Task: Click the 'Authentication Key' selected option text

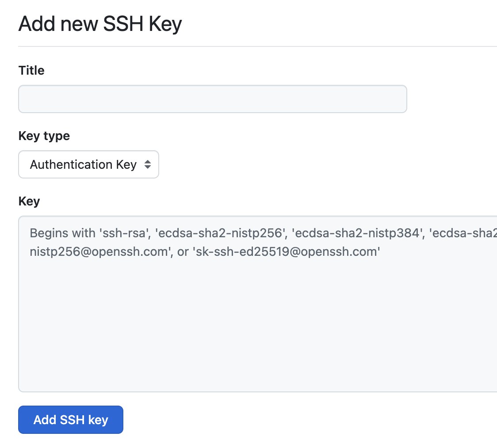Action: [x=83, y=165]
